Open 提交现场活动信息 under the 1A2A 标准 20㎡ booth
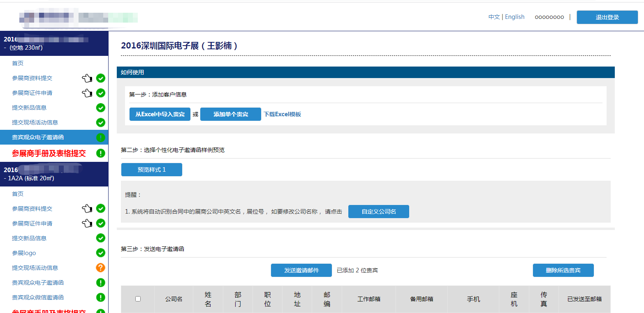The height and width of the screenshot is (313, 644). point(35,268)
